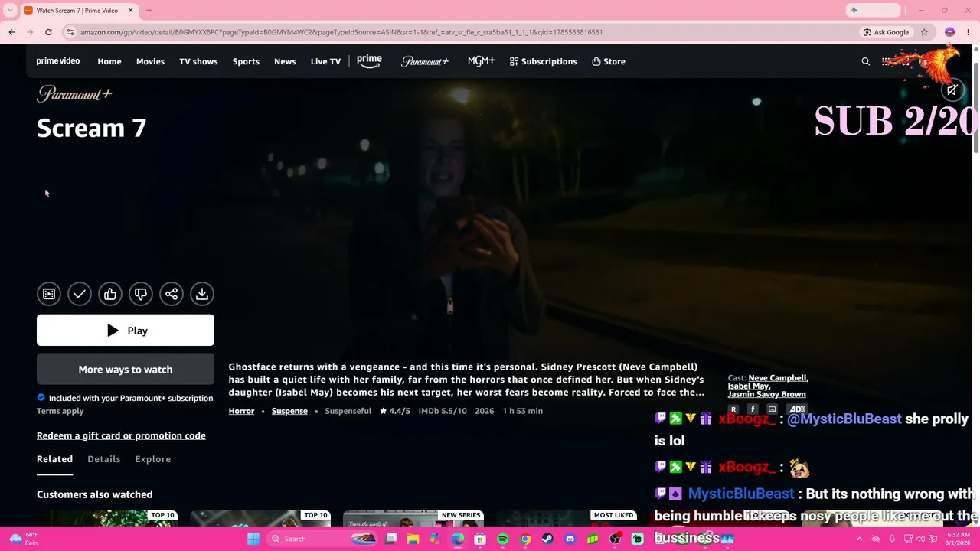This screenshot has width=980, height=551.
Task: Open the Chrome profile avatar
Action: click(949, 32)
